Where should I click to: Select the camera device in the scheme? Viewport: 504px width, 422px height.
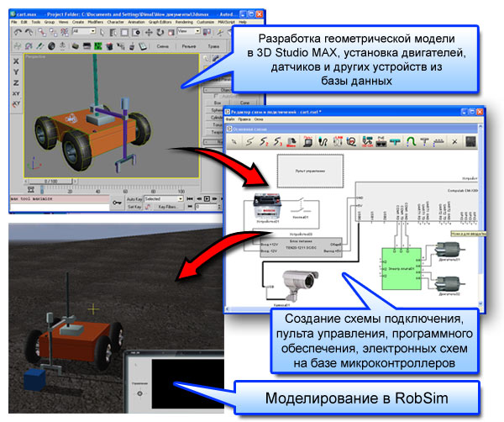pyautogui.click(x=300, y=285)
